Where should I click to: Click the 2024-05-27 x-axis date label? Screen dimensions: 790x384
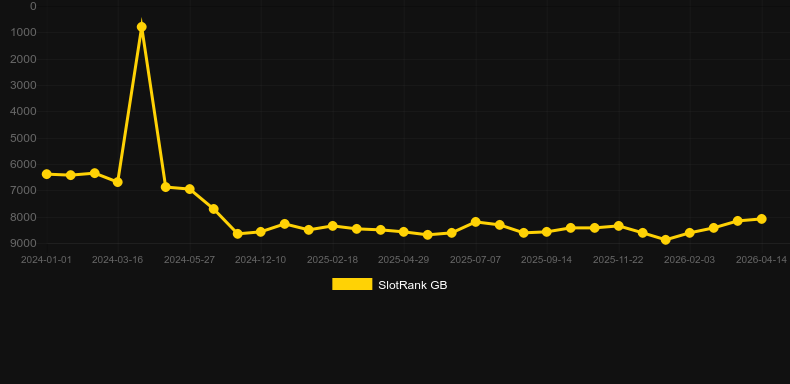(x=189, y=260)
